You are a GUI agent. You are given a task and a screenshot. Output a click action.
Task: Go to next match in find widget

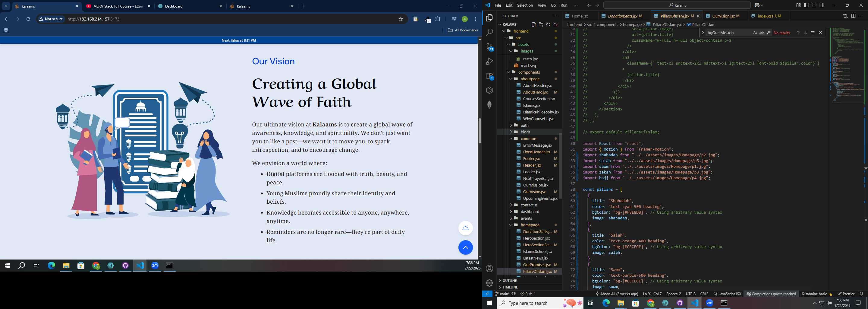pyautogui.click(x=805, y=33)
